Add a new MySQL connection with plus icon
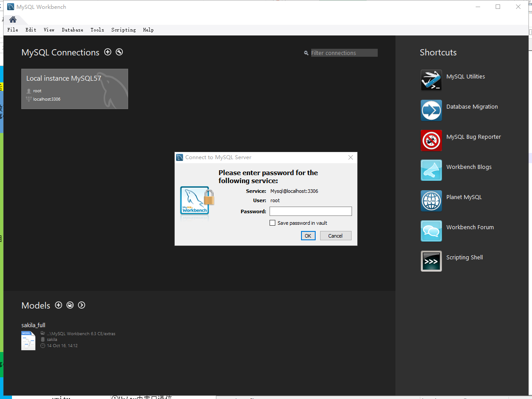Image resolution: width=532 pixels, height=399 pixels. (108, 52)
